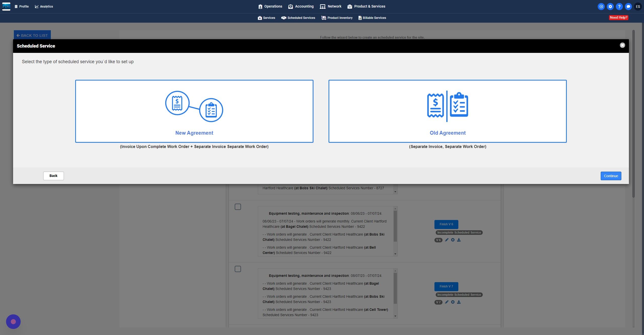The height and width of the screenshot is (335, 644).
Task: Click the main page vertical scrollbar
Action: (633, 113)
